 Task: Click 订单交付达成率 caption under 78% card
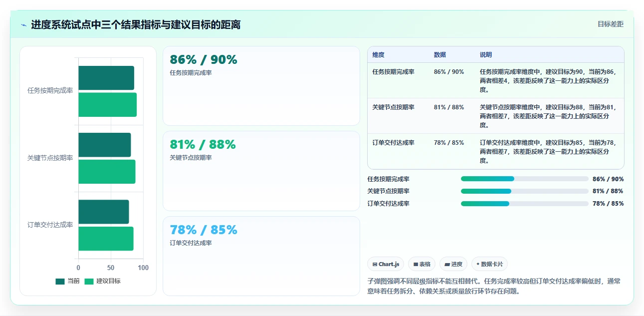(191, 243)
